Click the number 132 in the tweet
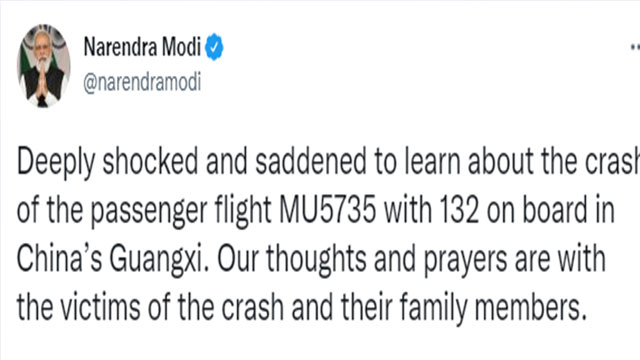640x360 pixels. click(x=459, y=211)
